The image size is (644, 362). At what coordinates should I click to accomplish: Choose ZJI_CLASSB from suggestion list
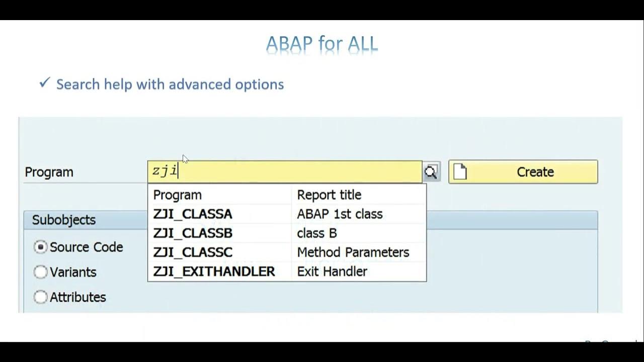pyautogui.click(x=193, y=233)
